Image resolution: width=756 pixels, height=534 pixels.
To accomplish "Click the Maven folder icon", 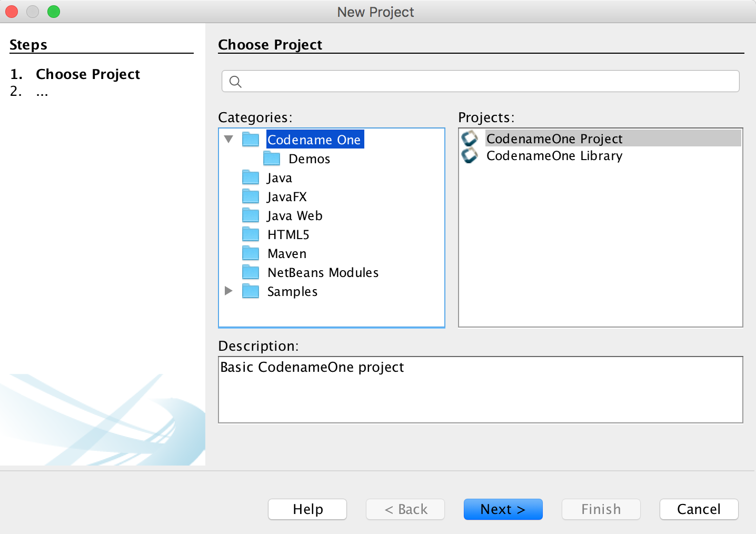I will coord(251,253).
